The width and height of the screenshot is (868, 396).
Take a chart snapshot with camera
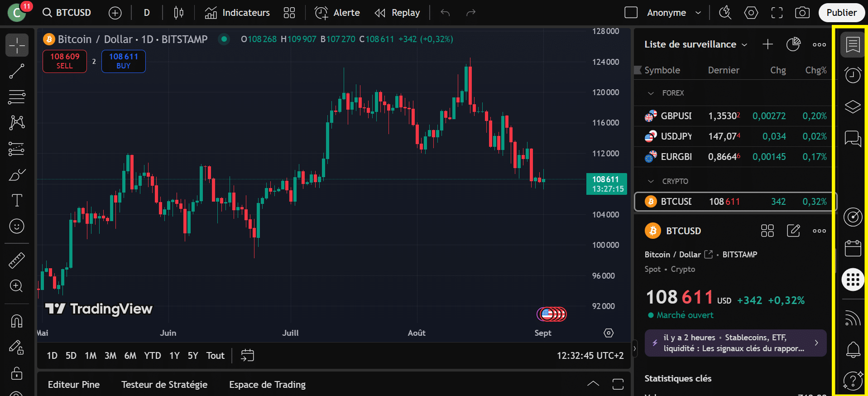tap(802, 13)
